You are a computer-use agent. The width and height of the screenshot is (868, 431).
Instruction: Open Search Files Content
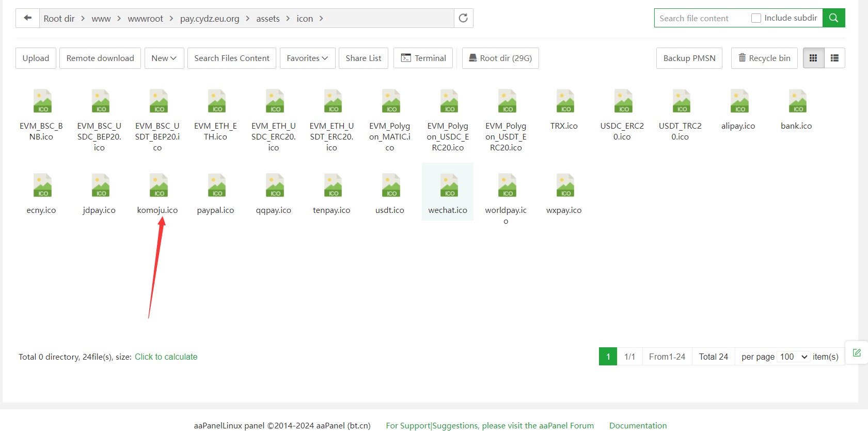click(232, 58)
